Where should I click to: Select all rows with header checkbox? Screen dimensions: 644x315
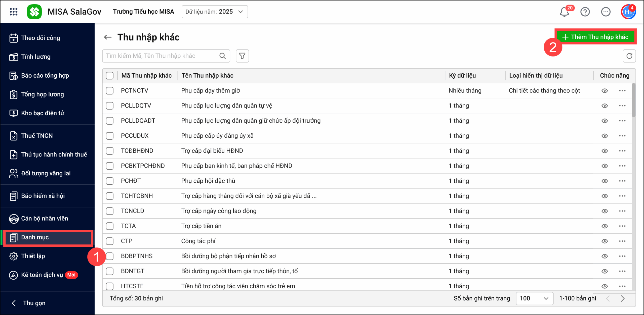point(110,76)
